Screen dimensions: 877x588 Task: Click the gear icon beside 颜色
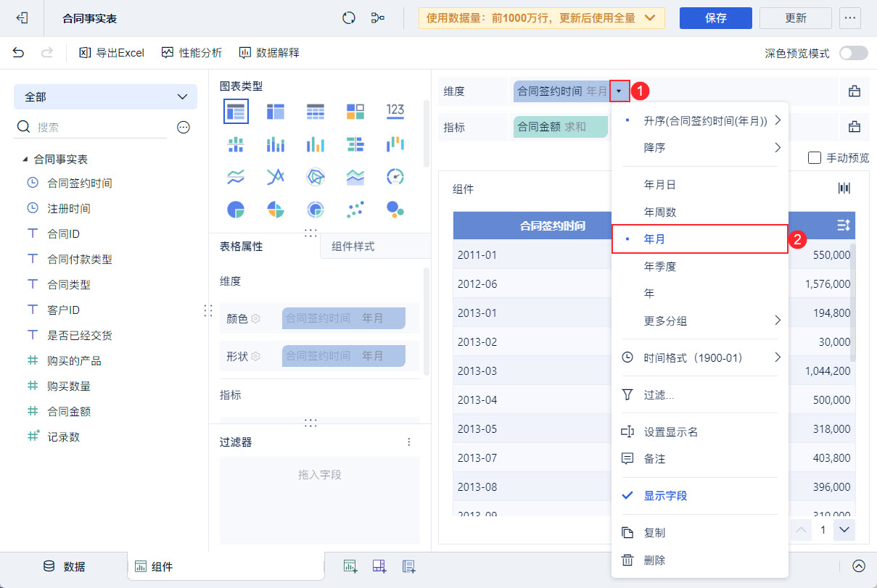[x=255, y=318]
